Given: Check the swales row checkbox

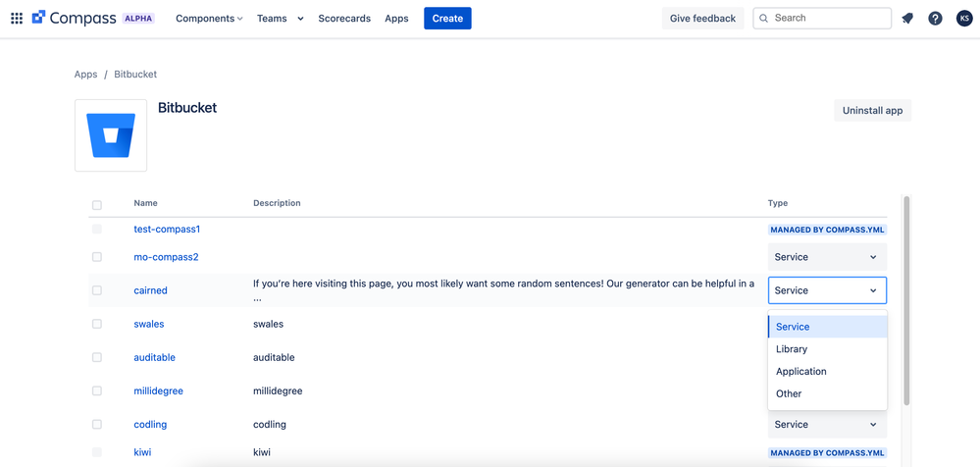Looking at the screenshot, I should click(x=97, y=324).
